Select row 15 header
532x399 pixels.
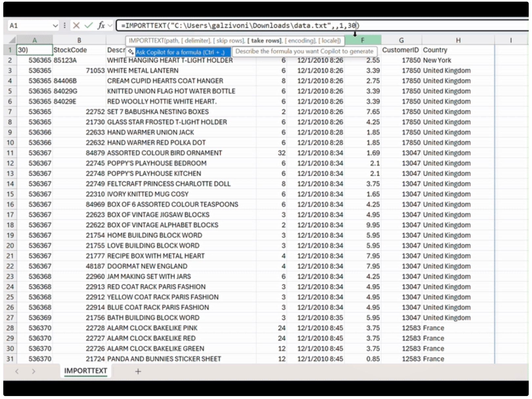10,194
